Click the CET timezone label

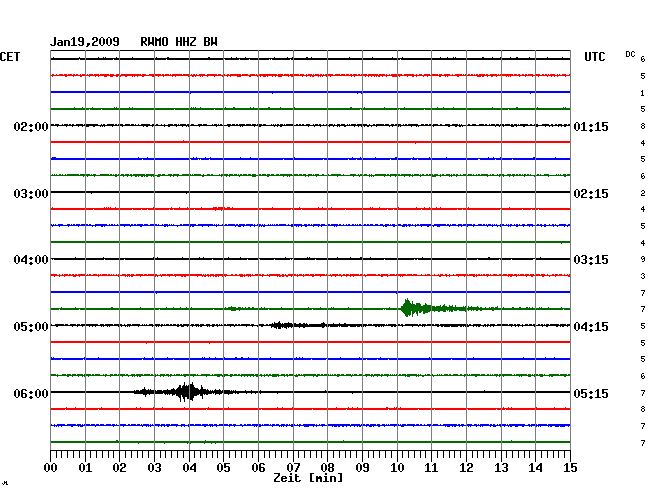[x=10, y=57]
